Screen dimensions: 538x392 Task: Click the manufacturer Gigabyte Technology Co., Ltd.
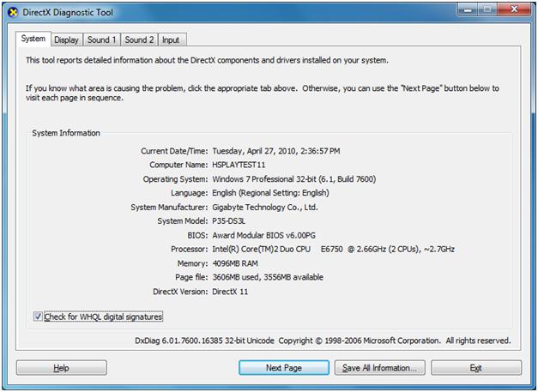[x=265, y=207]
